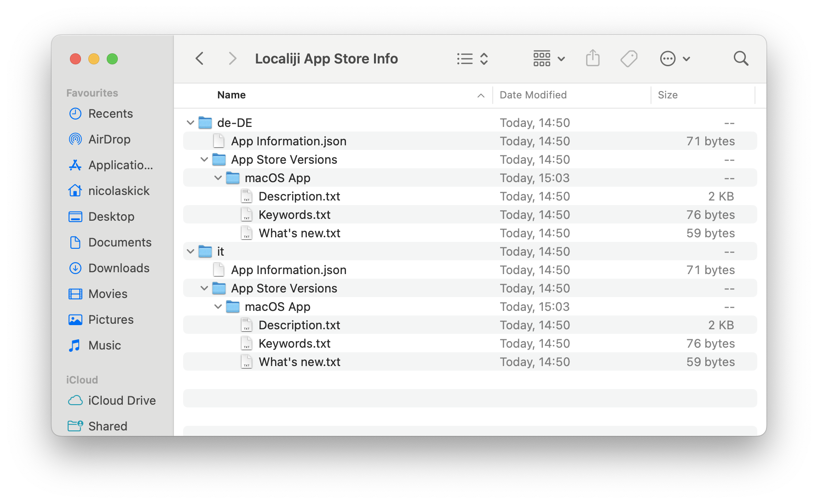Select What's new.txt in the it macOS App
The height and width of the screenshot is (504, 818).
tap(470, 362)
